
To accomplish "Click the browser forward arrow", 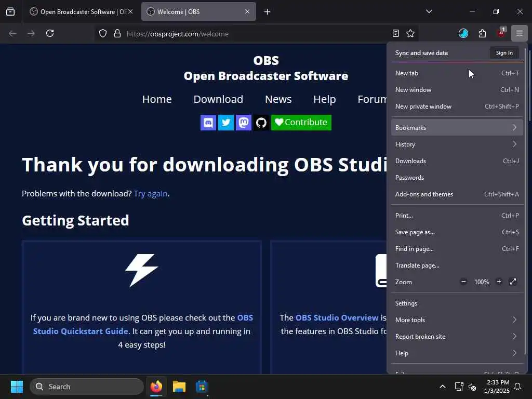I will pos(31,33).
